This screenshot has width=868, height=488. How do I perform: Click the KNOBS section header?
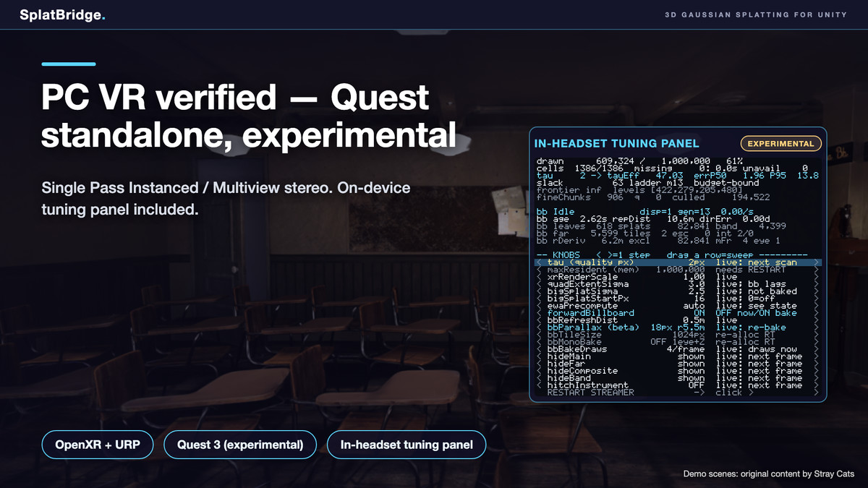(672, 255)
